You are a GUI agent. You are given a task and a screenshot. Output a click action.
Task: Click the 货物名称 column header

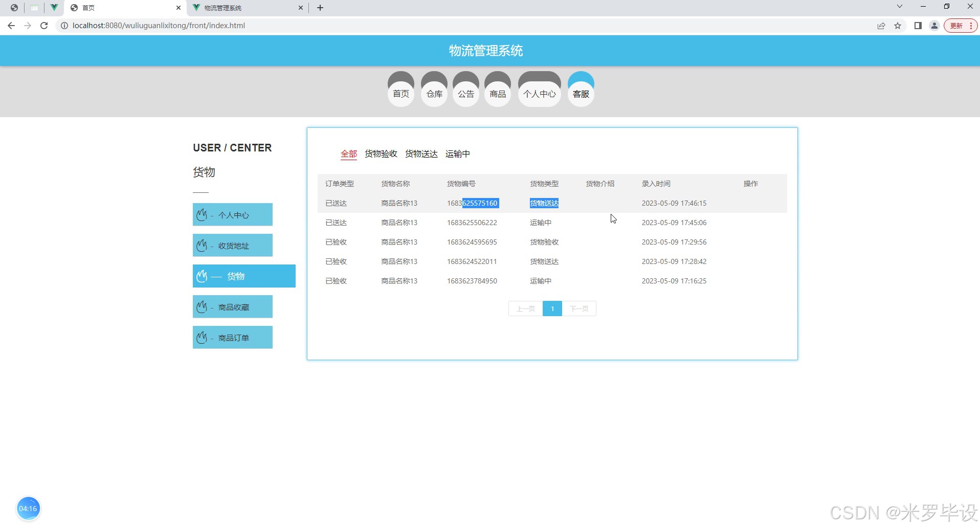395,184
